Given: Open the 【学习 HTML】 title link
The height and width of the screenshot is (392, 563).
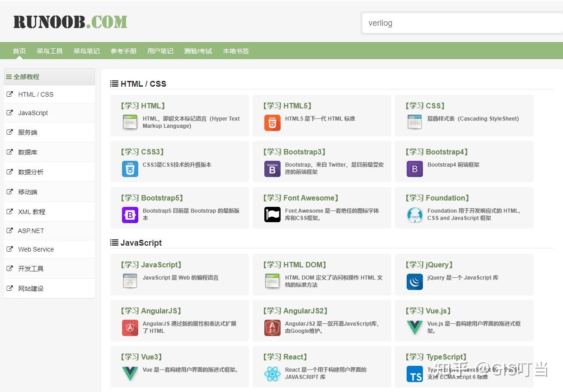Looking at the screenshot, I should point(143,106).
